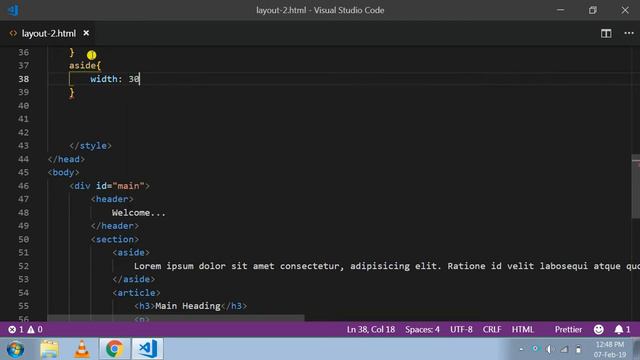Open Go to Line via Ln 38, Col 18
The height and width of the screenshot is (360, 640).
point(371,329)
